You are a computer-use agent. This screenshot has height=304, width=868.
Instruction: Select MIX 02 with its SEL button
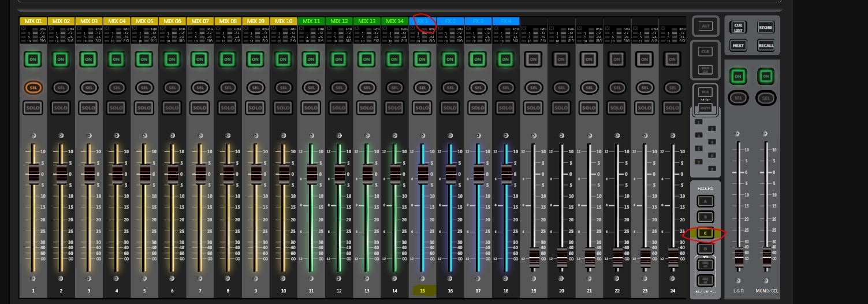[x=61, y=88]
